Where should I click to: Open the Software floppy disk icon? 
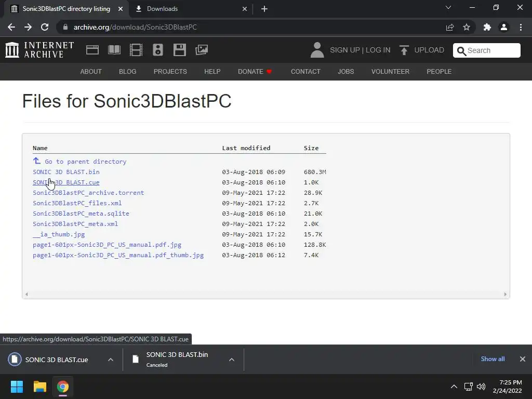point(179,50)
